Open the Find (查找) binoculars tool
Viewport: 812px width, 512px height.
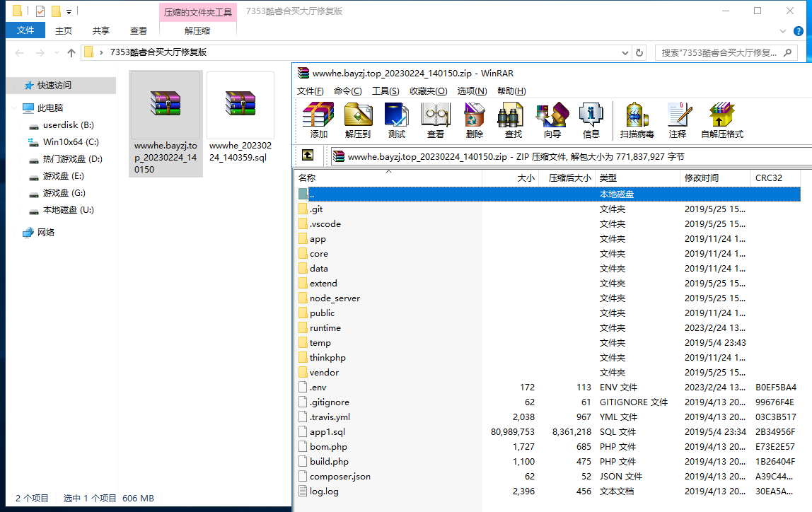[514, 119]
